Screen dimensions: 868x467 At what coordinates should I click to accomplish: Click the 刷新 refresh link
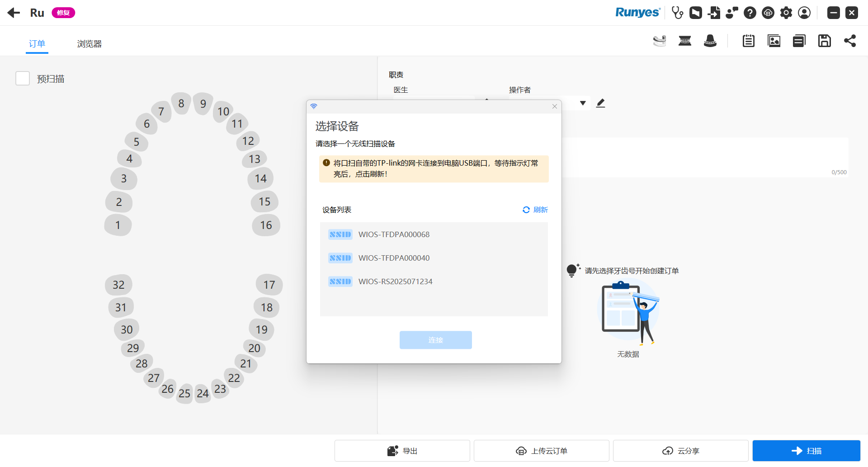tap(535, 210)
